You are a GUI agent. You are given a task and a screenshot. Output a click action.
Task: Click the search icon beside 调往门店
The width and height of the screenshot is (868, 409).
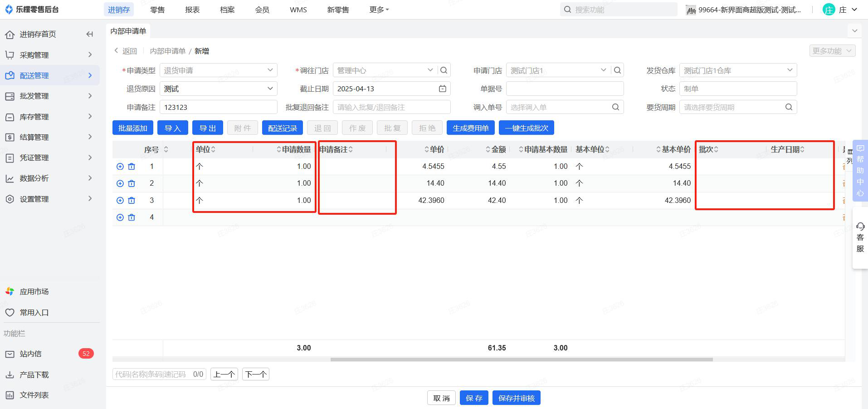444,70
